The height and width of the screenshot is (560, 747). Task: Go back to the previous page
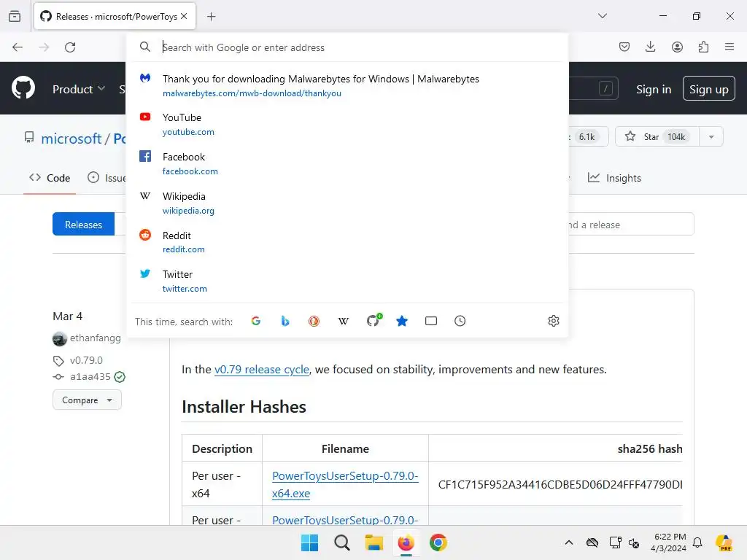click(18, 47)
